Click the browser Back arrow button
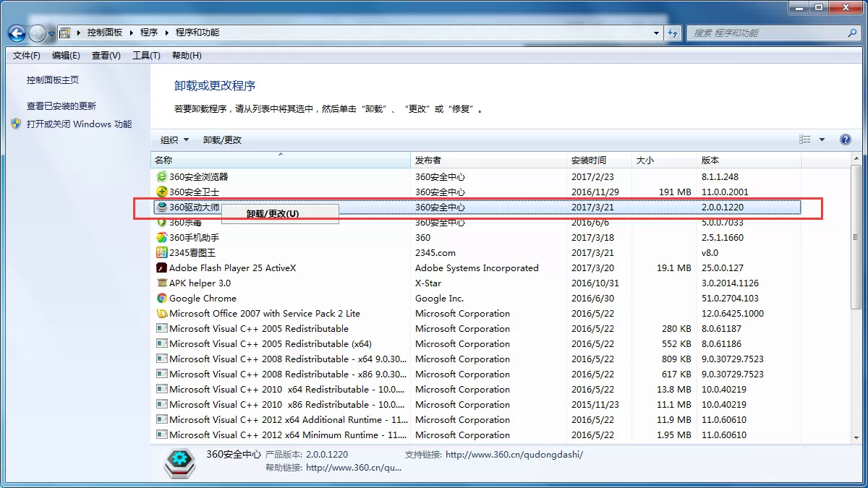 click(x=17, y=33)
